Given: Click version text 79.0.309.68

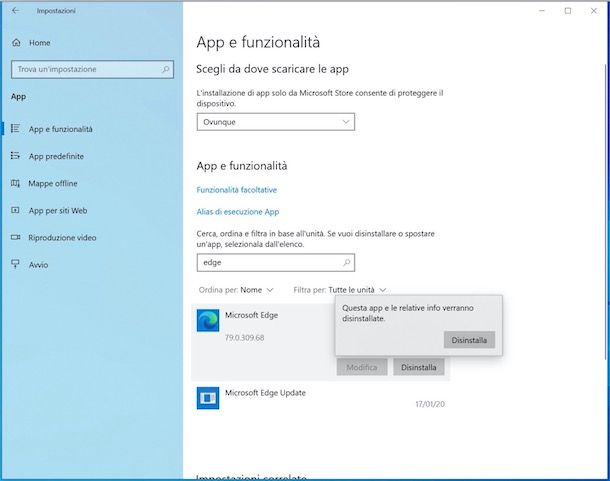Looking at the screenshot, I should [244, 338].
